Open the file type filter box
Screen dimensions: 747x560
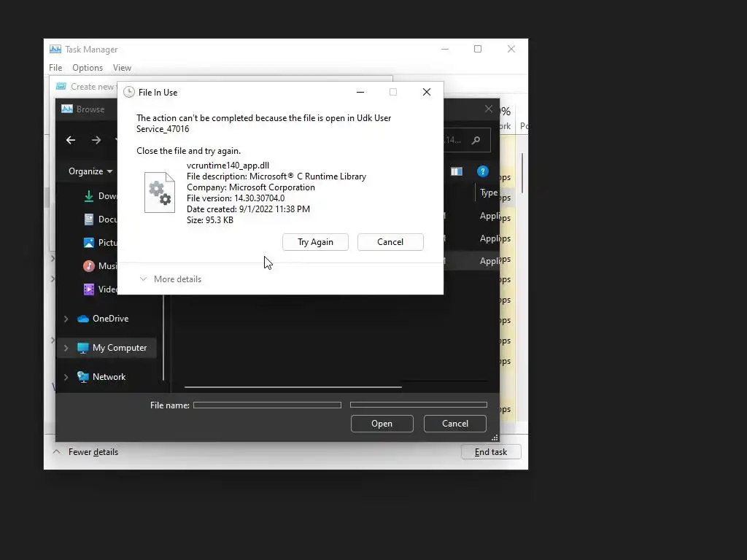418,405
